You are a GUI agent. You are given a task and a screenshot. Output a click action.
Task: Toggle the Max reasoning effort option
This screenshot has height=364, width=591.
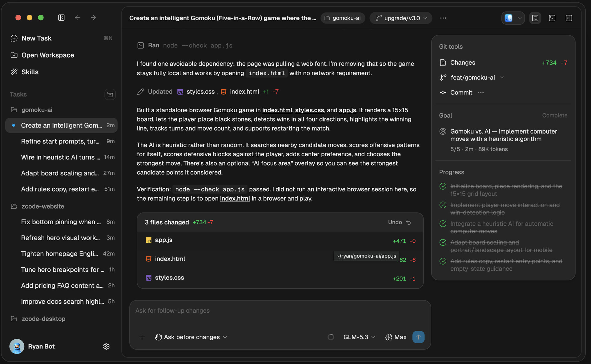coord(396,337)
